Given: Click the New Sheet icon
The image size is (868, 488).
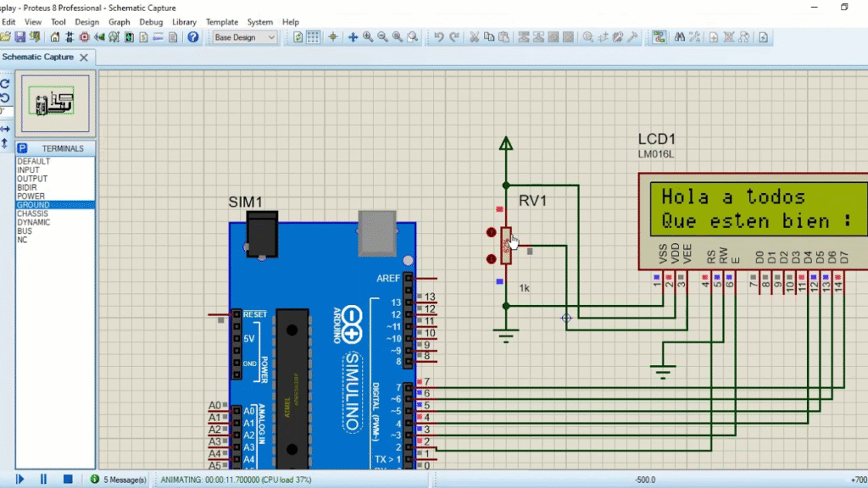Looking at the screenshot, I should tap(714, 37).
